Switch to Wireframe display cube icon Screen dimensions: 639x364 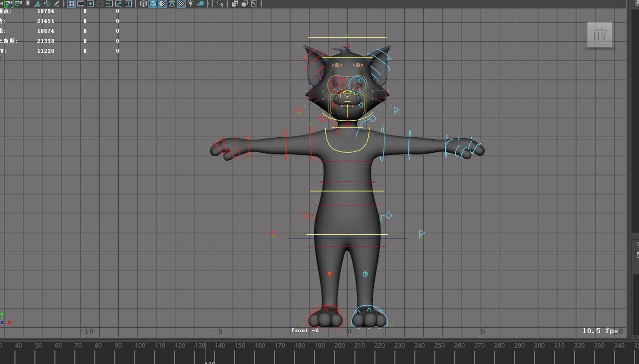point(143,3)
